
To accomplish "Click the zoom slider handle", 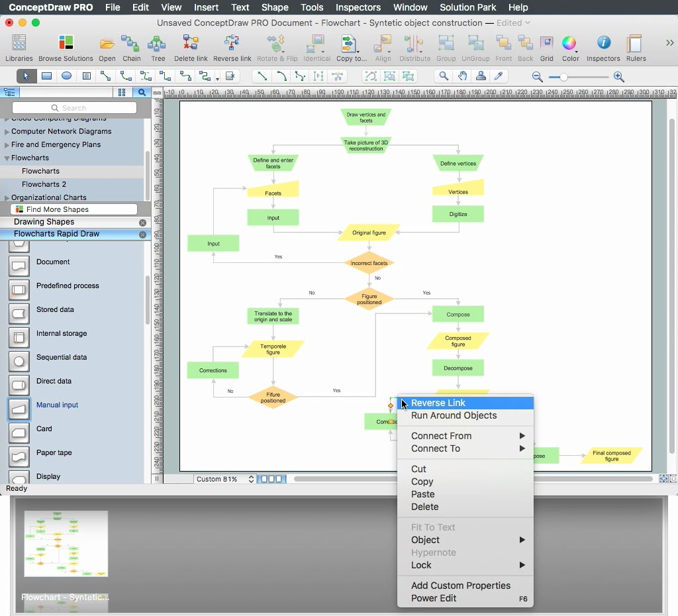I will point(563,77).
